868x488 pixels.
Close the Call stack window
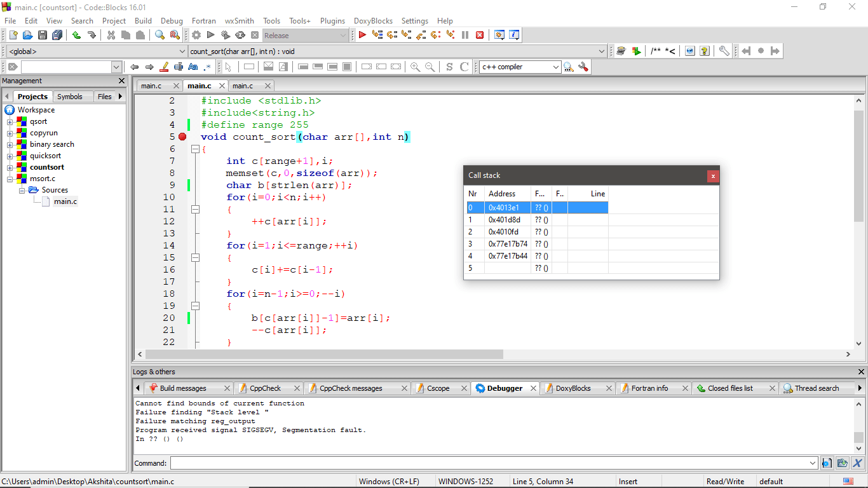pyautogui.click(x=713, y=176)
